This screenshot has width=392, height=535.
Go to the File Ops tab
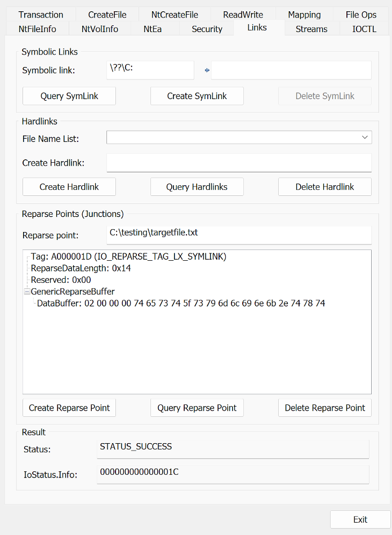361,15
